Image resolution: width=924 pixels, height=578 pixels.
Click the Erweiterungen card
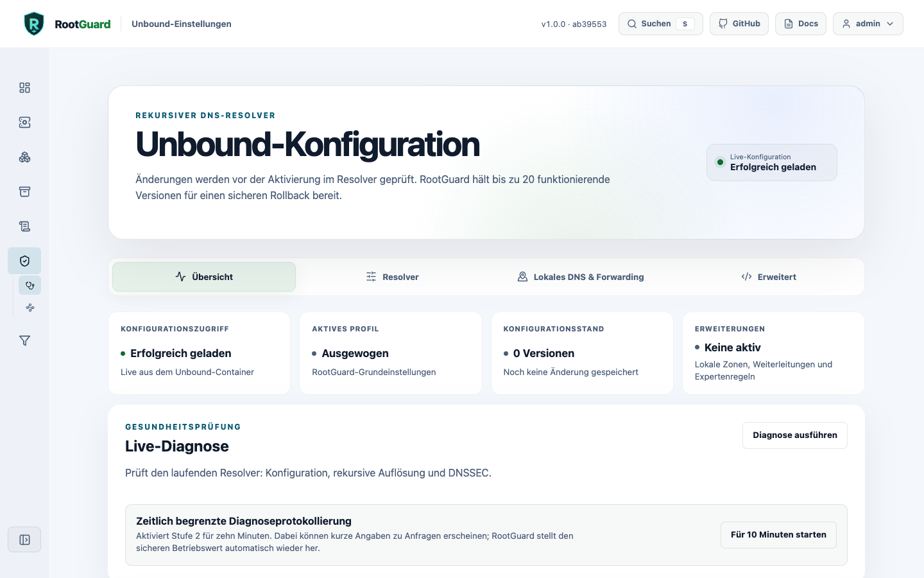pos(773,353)
